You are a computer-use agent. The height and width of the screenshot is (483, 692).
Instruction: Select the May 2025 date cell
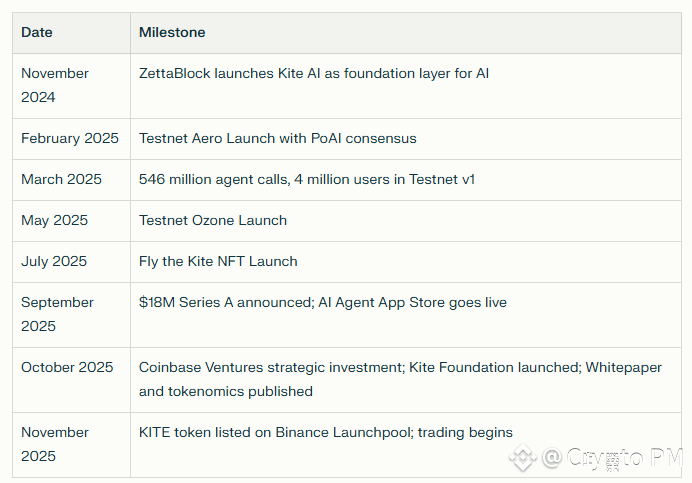54,220
